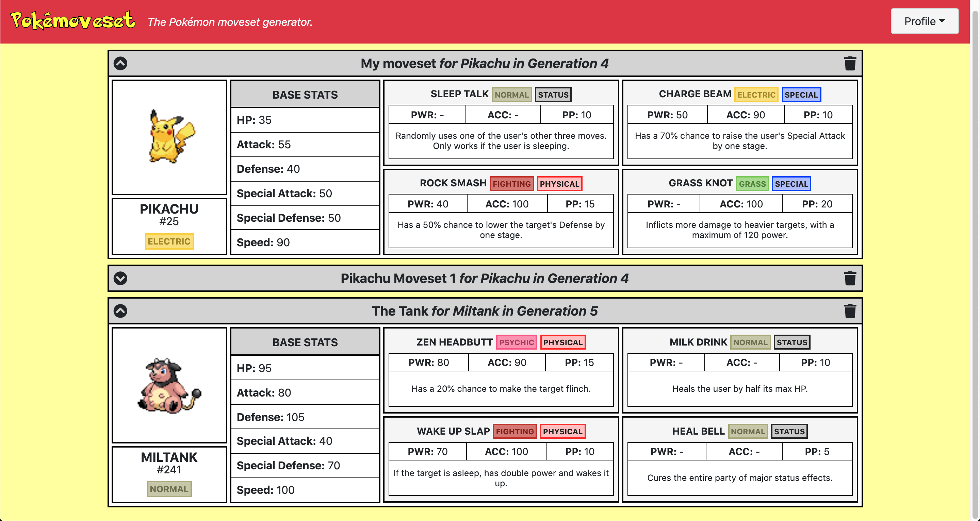Click Pikachu's Defense: 40 stat row
980x521 pixels.
click(x=305, y=169)
